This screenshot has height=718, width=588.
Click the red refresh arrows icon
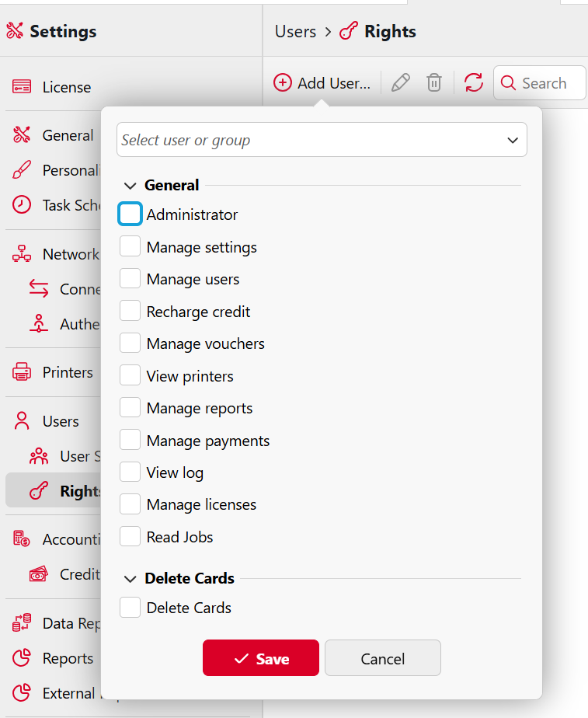pos(473,83)
